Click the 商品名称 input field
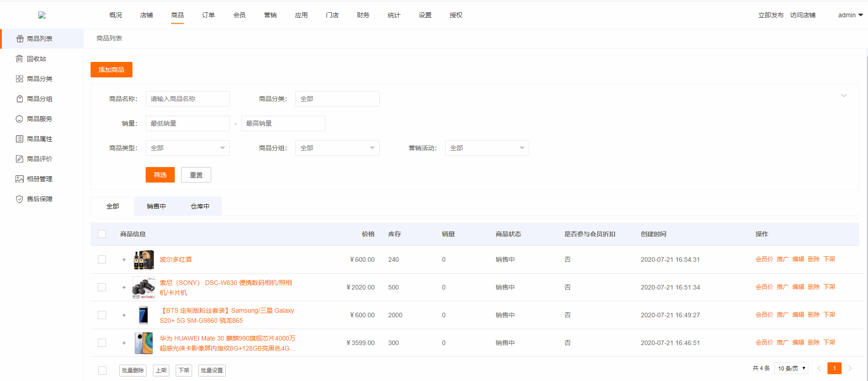 (x=188, y=99)
